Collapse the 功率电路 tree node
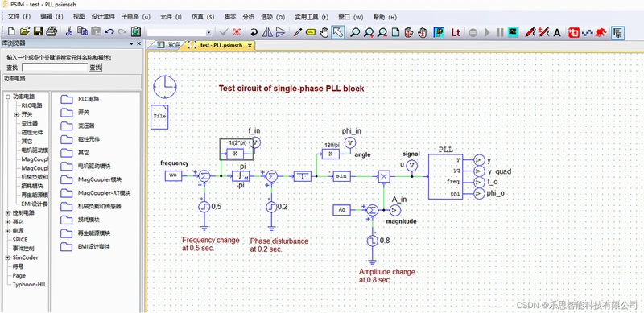Image resolution: width=644 pixels, height=313 pixels. (x=7, y=97)
